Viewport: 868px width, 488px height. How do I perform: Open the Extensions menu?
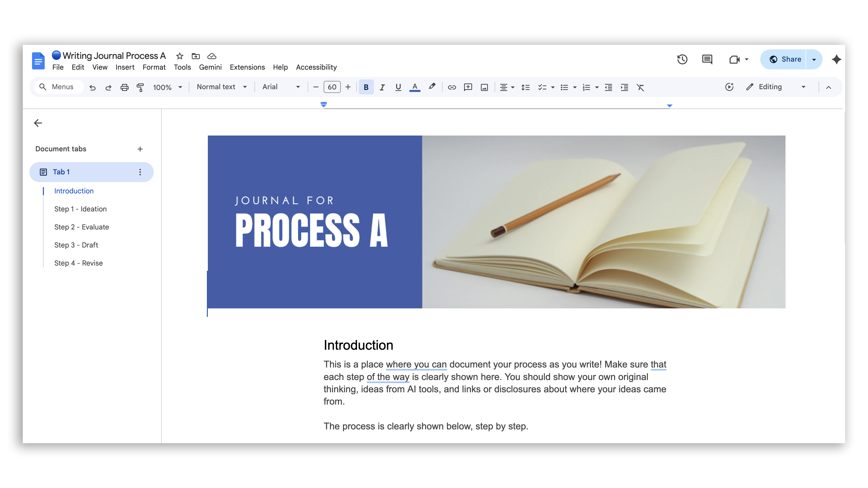(x=247, y=67)
